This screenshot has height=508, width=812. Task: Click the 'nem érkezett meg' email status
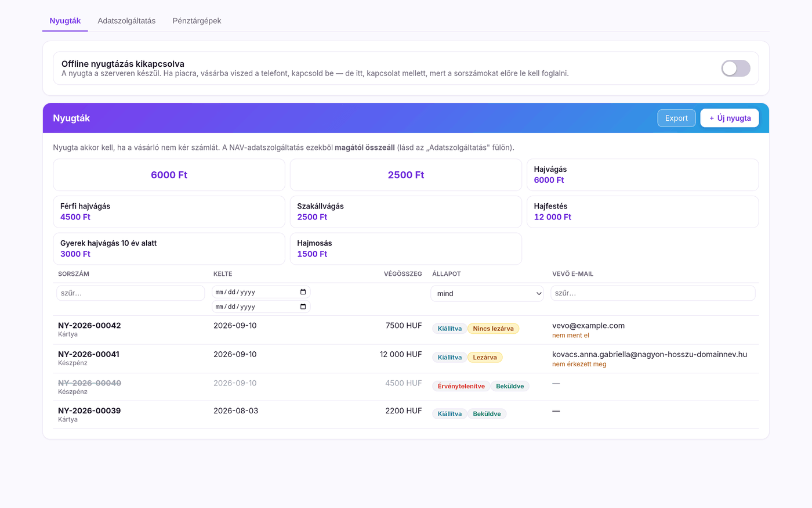click(579, 365)
